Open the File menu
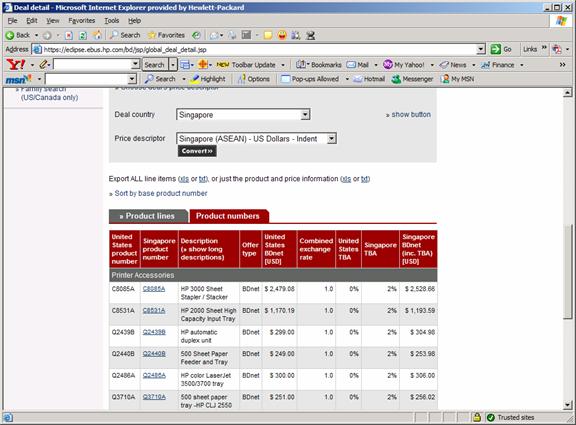Screen dimensions: 576x425 tap(12, 21)
